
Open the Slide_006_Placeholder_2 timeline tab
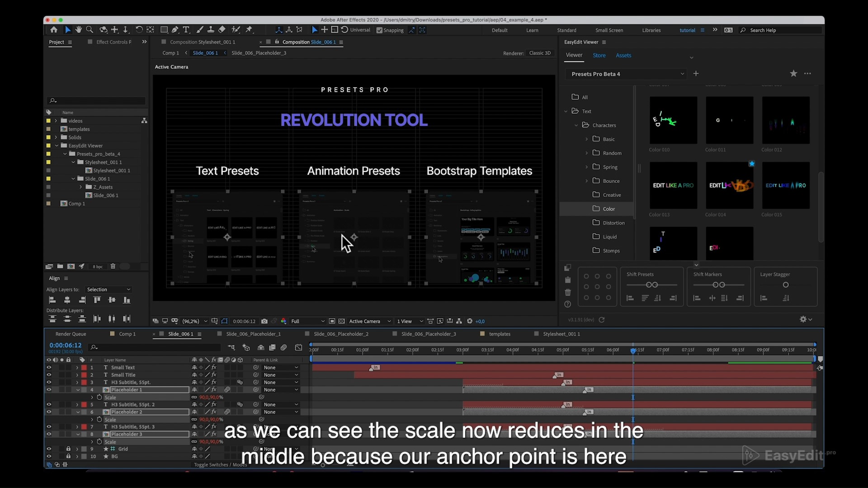pyautogui.click(x=341, y=334)
